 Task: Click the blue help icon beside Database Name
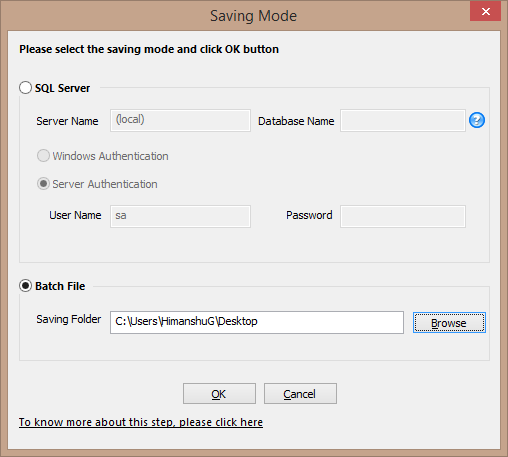tap(477, 120)
